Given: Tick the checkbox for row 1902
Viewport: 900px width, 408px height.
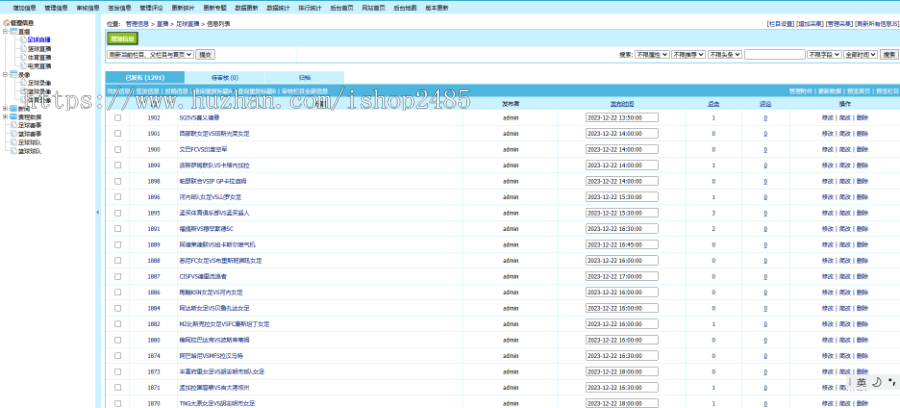Looking at the screenshot, I should coord(118,118).
